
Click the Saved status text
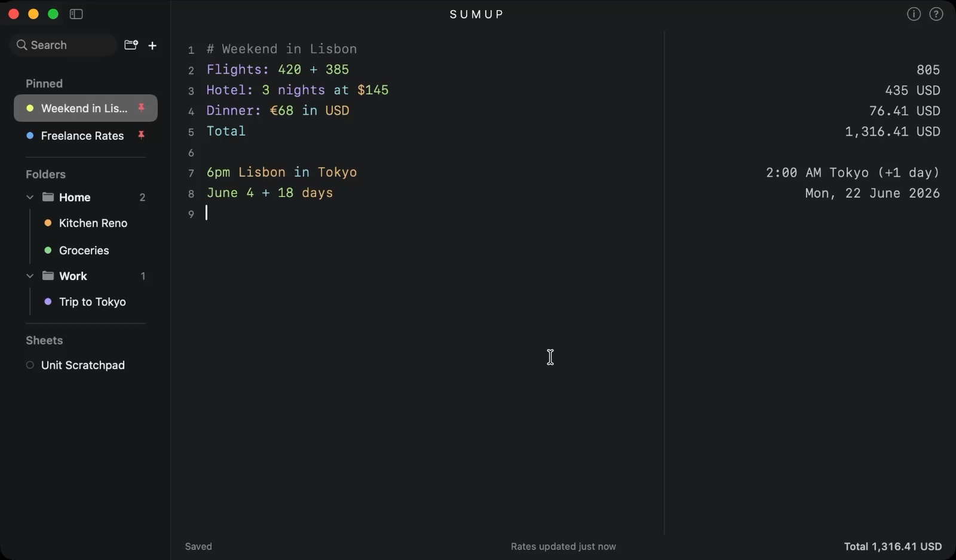click(x=198, y=546)
